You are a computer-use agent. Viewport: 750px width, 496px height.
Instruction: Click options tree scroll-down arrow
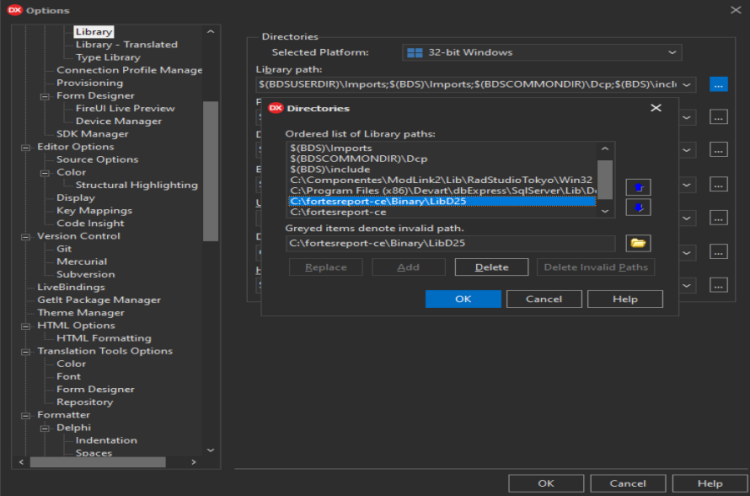[x=210, y=450]
